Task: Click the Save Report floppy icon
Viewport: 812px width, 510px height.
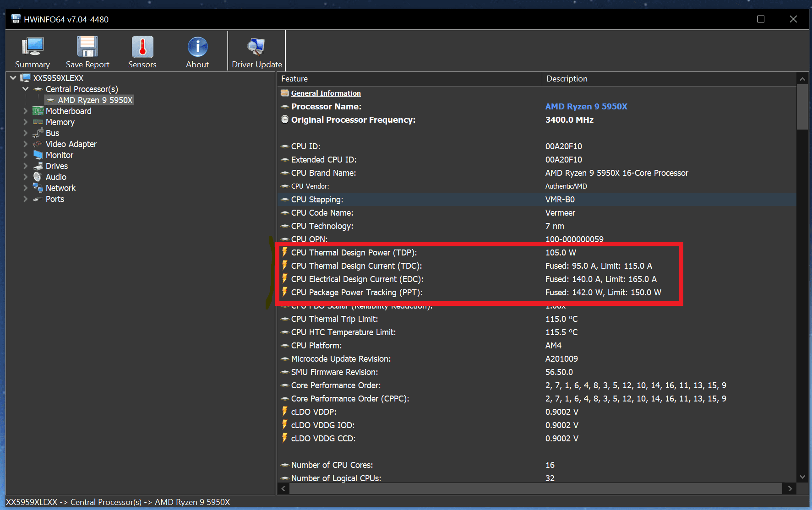Action: click(x=87, y=47)
